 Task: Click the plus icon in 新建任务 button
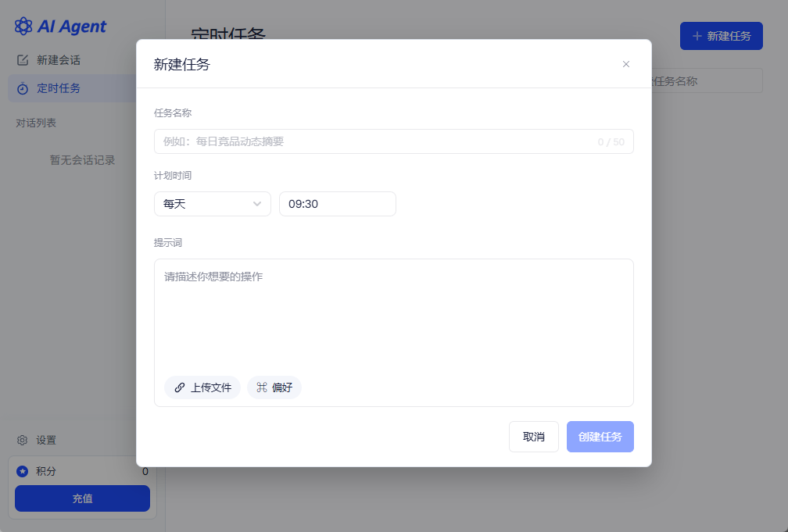coord(697,36)
